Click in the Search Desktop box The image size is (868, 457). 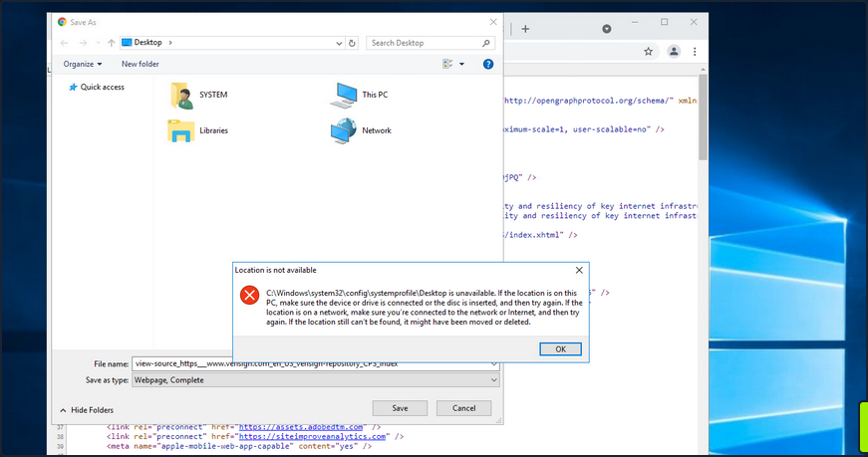pyautogui.click(x=424, y=43)
